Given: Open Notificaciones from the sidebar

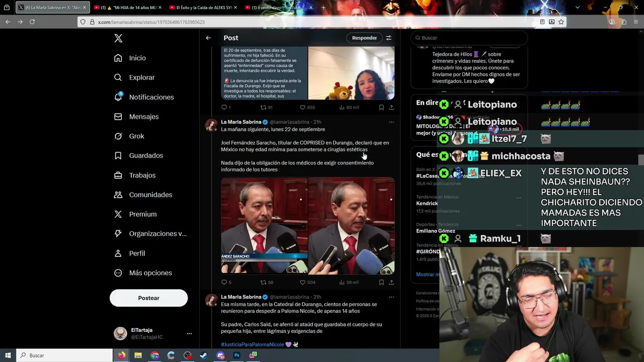Looking at the screenshot, I should 144,97.
